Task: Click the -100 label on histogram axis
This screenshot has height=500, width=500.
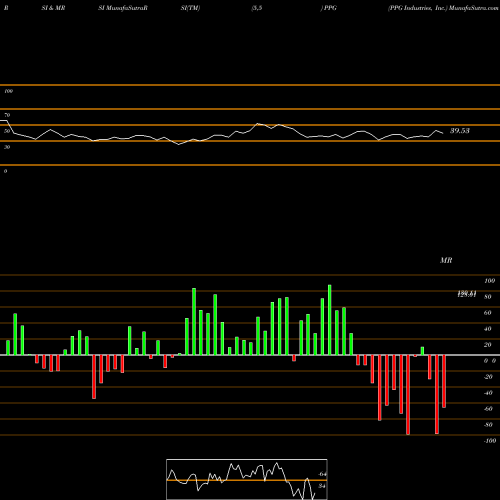Action: tap(490, 441)
